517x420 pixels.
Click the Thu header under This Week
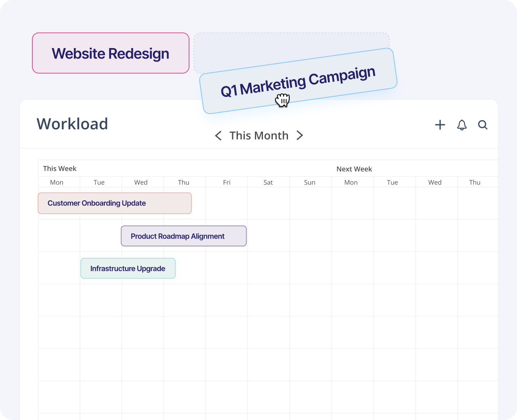click(x=184, y=182)
